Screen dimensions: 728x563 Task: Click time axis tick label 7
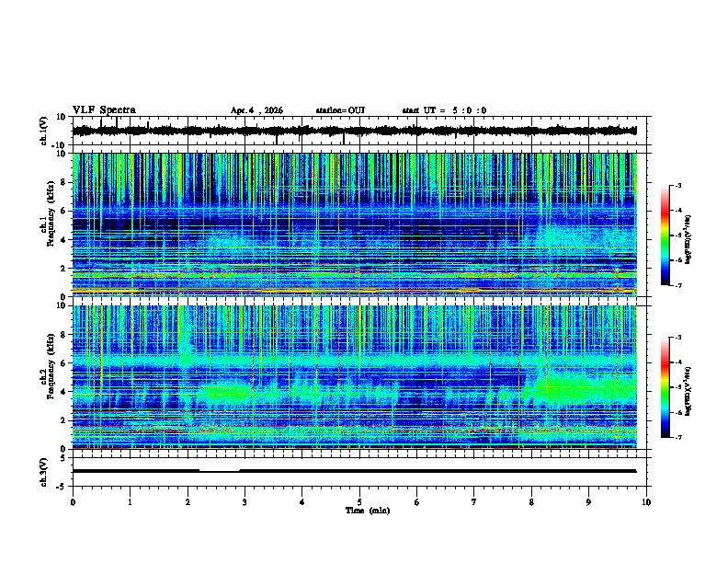(x=474, y=502)
